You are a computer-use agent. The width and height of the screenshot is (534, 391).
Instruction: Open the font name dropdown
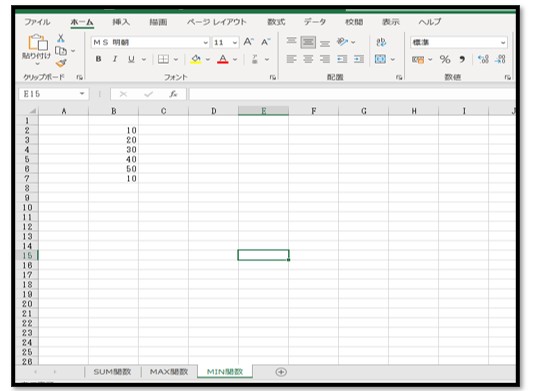205,43
